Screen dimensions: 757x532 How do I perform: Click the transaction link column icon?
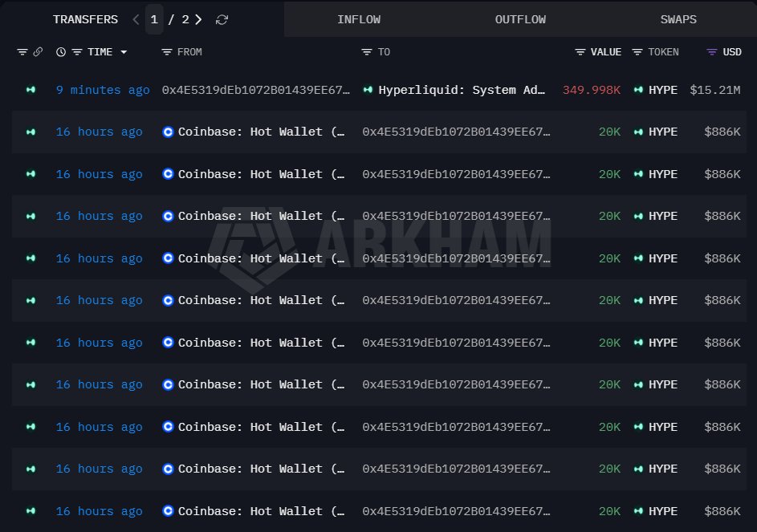pos(38,51)
